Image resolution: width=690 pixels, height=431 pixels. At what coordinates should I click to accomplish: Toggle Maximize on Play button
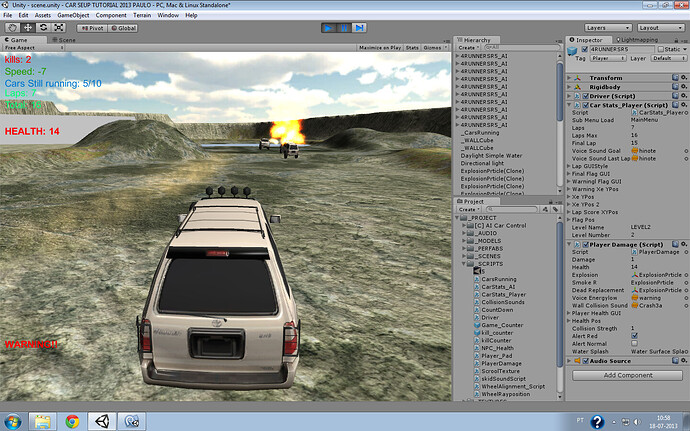pyautogui.click(x=380, y=48)
